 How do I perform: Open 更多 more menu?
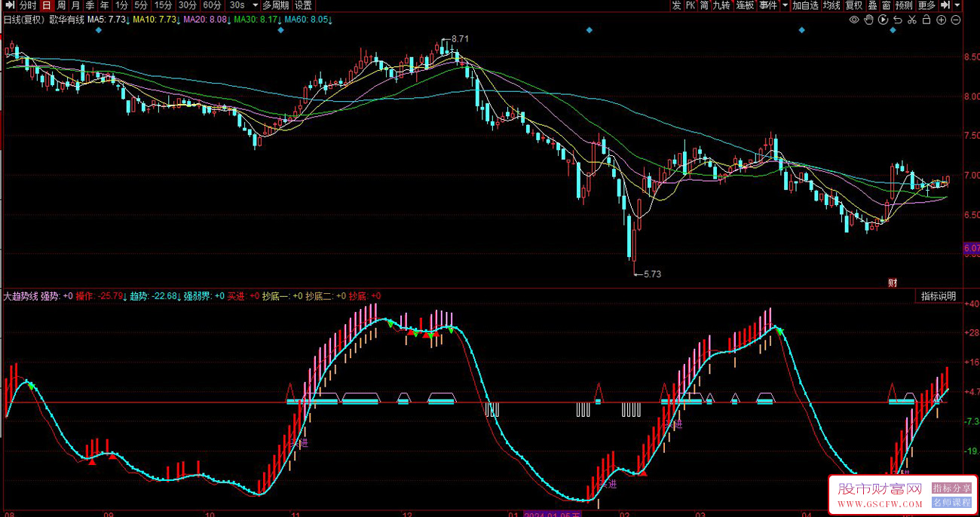926,5
